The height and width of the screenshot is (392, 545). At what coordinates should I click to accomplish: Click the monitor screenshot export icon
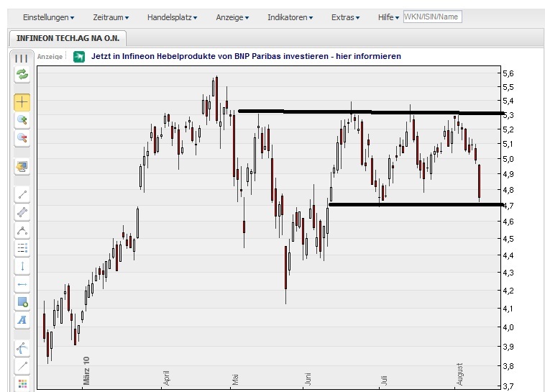coord(22,167)
